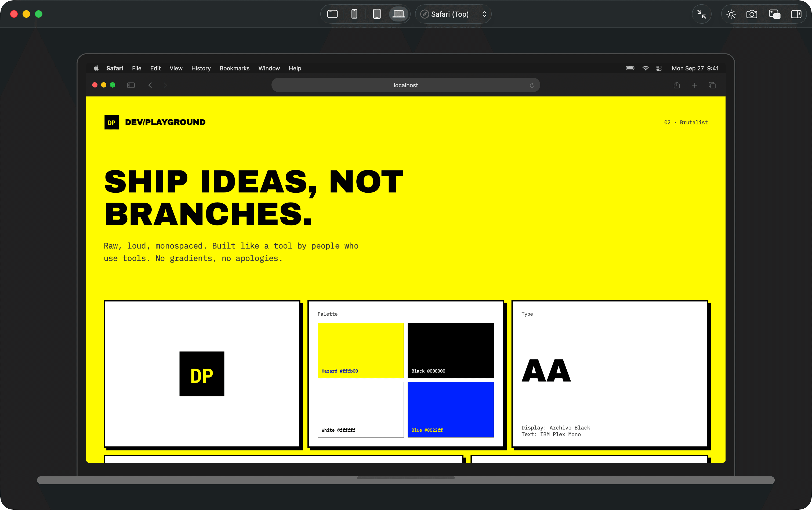Image resolution: width=812 pixels, height=510 pixels.
Task: Toggle light/dark appearance sun icon
Action: click(731, 14)
